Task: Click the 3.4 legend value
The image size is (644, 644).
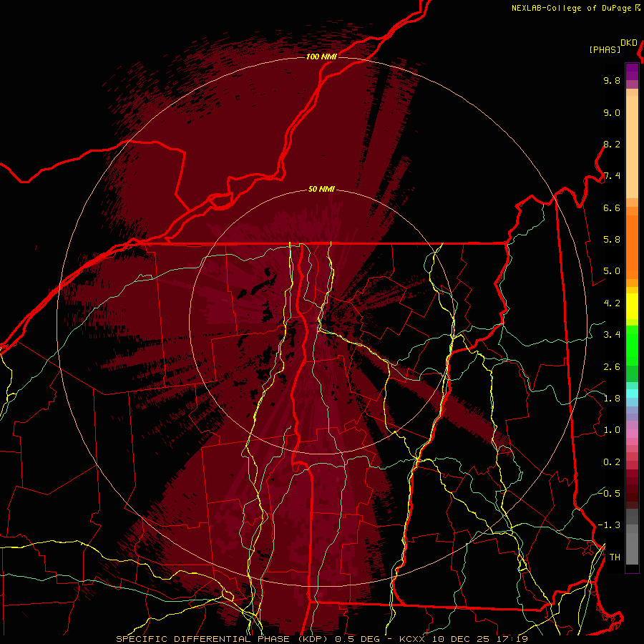Action: click(x=612, y=335)
